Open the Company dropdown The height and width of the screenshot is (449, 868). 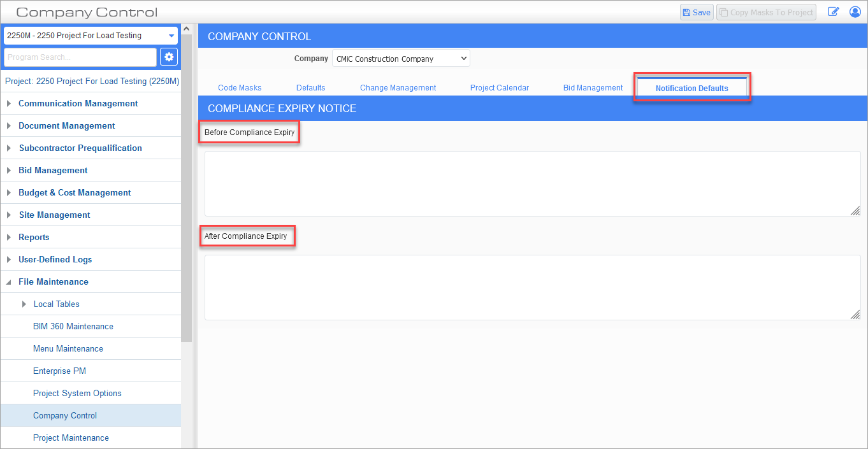click(401, 59)
